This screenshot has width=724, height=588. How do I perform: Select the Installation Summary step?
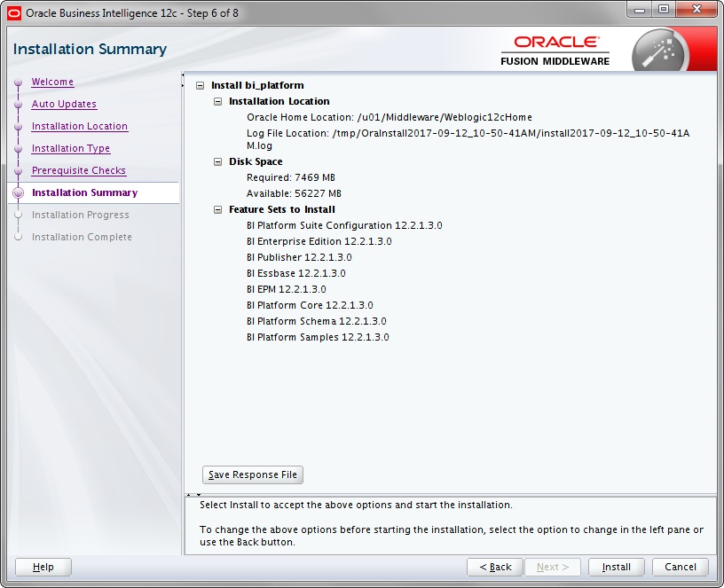pos(84,192)
